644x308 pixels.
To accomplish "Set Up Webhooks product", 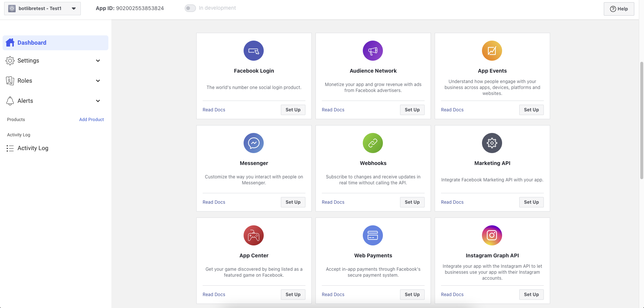I will click(412, 202).
